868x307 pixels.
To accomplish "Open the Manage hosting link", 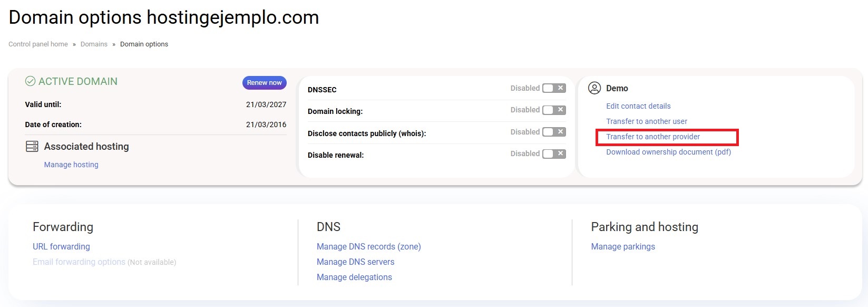I will pyautogui.click(x=71, y=165).
